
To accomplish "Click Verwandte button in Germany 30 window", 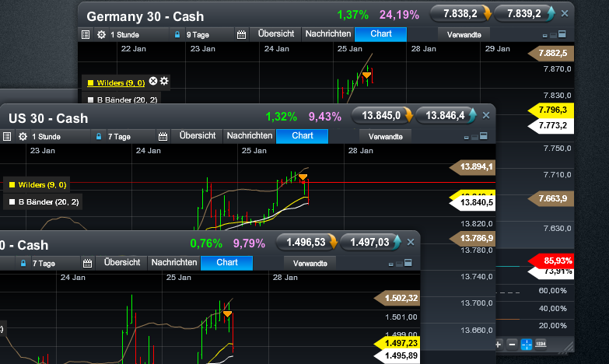I will 464,34.
